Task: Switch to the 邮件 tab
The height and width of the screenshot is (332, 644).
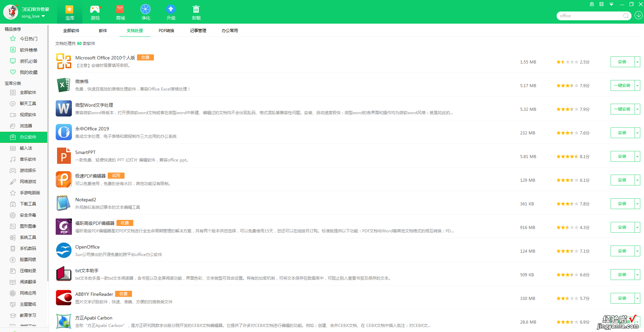Action: (x=103, y=30)
